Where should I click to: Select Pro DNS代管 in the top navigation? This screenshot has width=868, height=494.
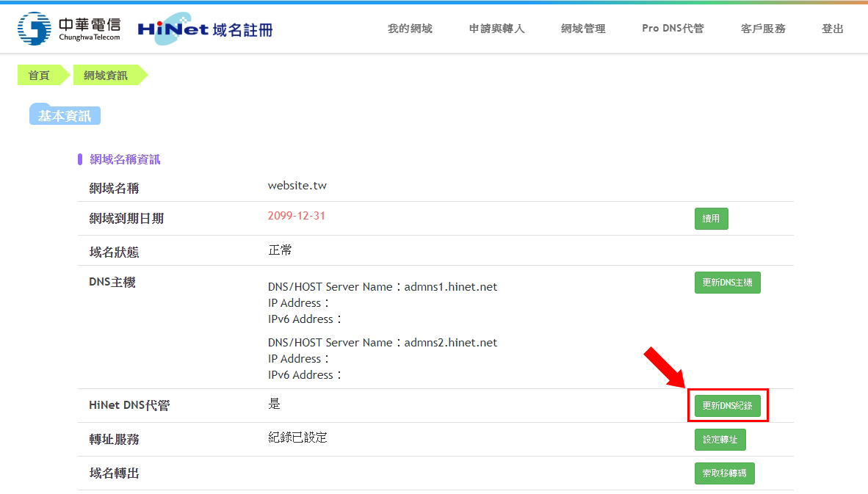tap(673, 29)
